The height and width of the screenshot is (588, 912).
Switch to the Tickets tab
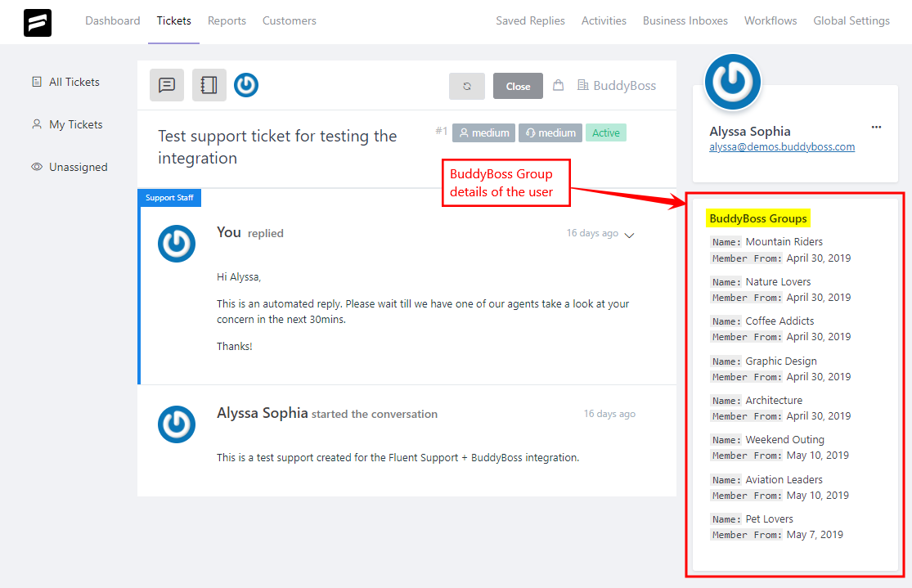tap(173, 21)
